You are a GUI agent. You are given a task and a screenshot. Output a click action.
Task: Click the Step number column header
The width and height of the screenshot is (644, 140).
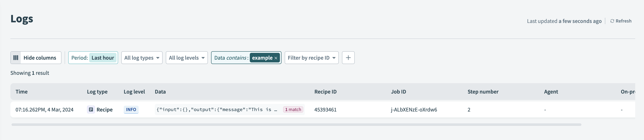point(483,92)
